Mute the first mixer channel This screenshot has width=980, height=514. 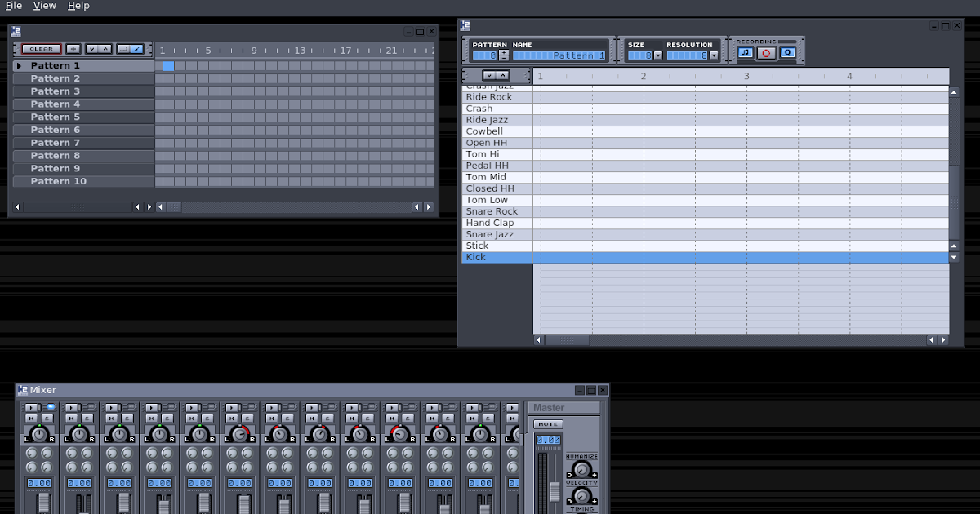(31, 419)
